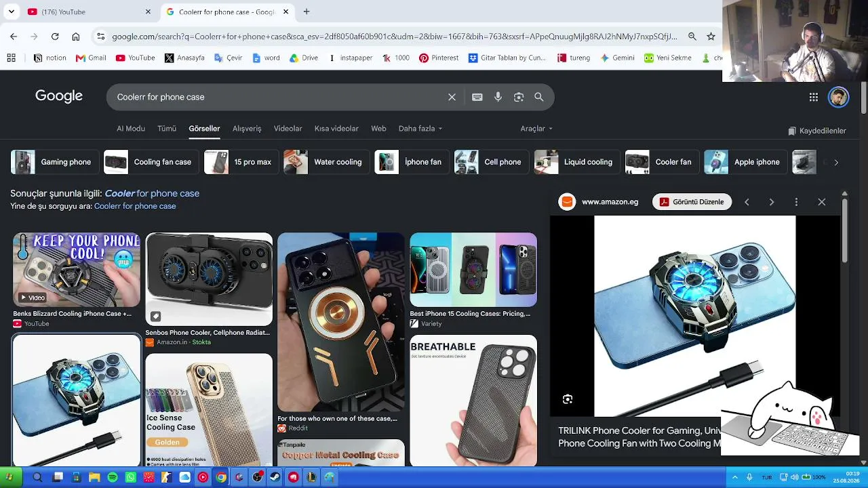Open Spotify from the taskbar

[113, 477]
